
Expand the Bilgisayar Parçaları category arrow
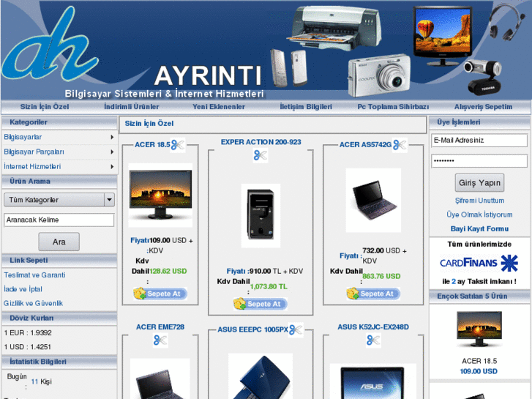[112, 152]
